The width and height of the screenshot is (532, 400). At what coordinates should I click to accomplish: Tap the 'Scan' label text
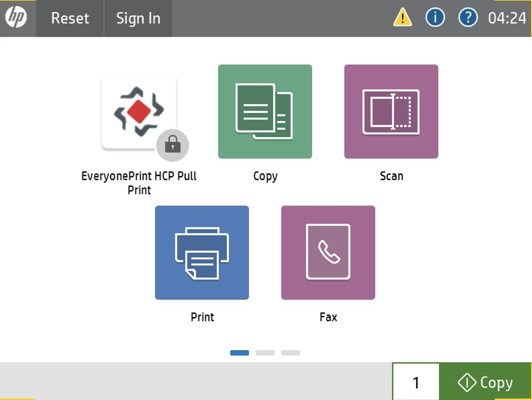[391, 176]
